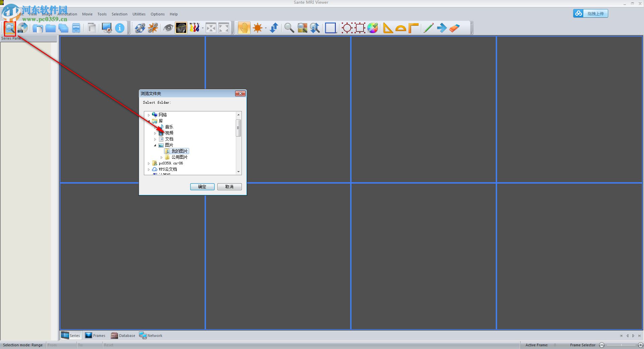
Task: Activate the brightness adjustment tool
Action: pos(258,28)
